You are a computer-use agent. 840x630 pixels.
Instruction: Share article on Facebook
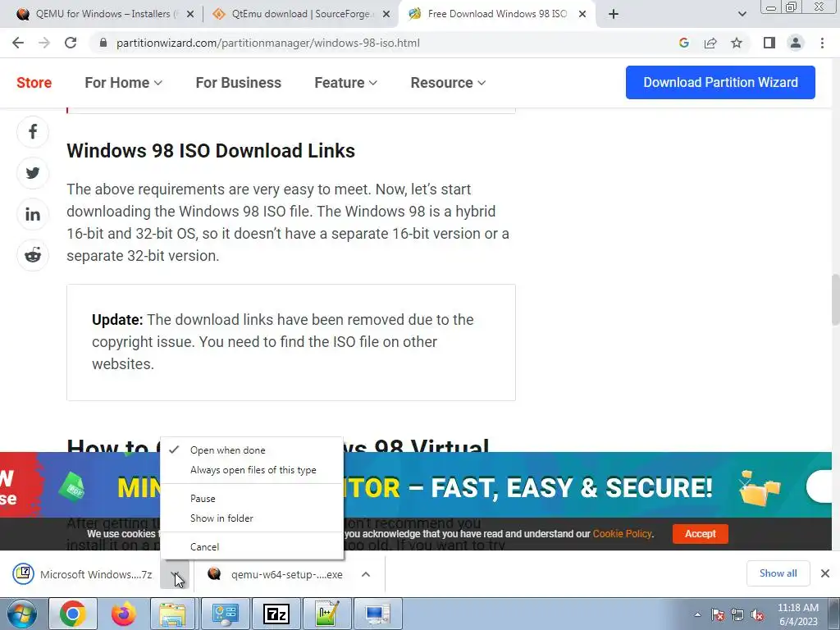[33, 132]
